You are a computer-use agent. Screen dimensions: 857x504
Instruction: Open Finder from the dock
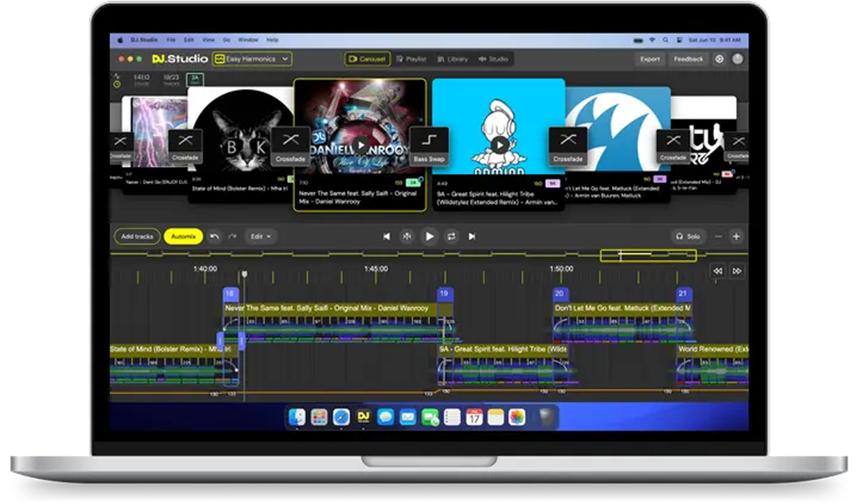click(x=297, y=417)
